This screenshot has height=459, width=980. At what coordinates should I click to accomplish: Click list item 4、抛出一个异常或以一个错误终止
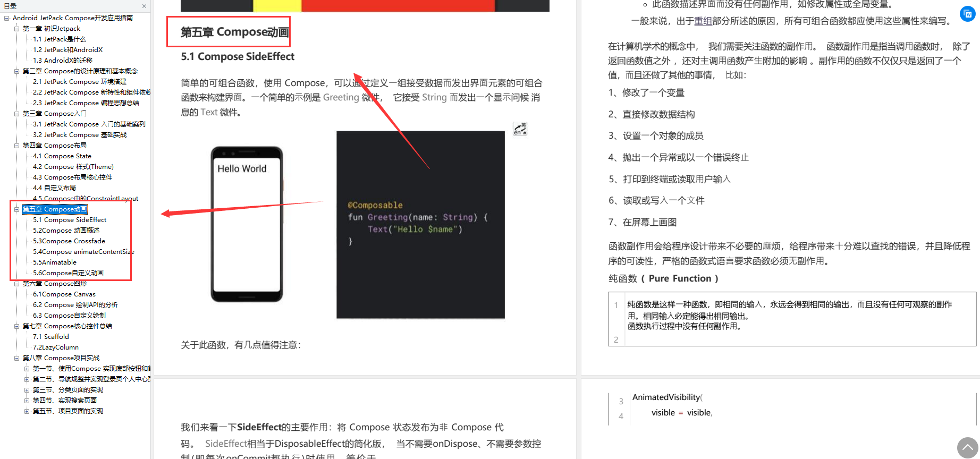tap(679, 158)
